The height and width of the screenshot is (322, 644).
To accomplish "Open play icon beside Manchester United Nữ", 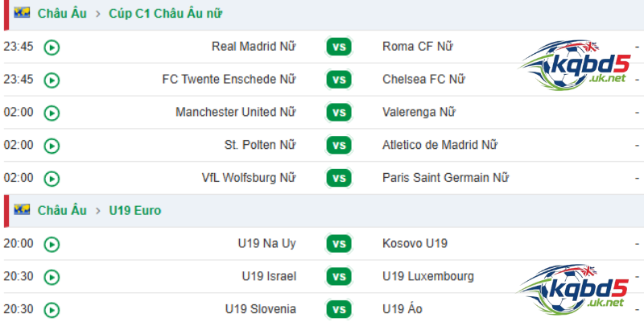I will point(52,113).
